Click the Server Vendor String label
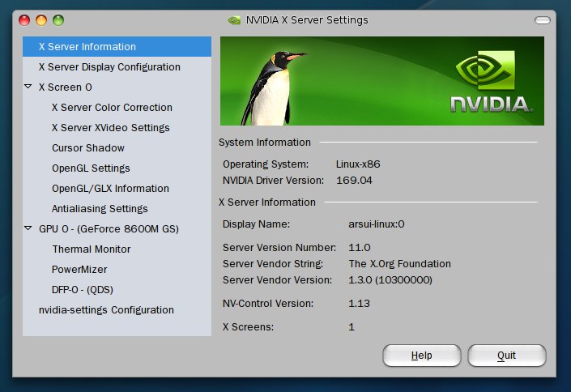Viewport: 571px width, 392px height. (273, 264)
